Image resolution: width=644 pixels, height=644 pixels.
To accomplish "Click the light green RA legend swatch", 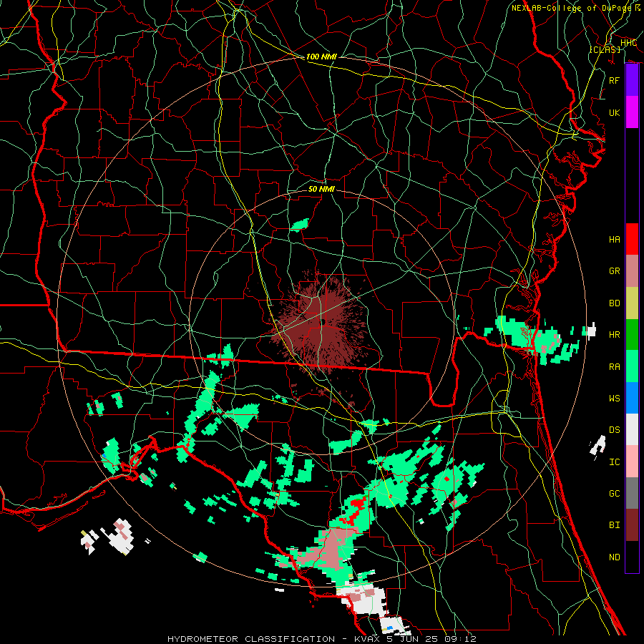I will (x=632, y=366).
